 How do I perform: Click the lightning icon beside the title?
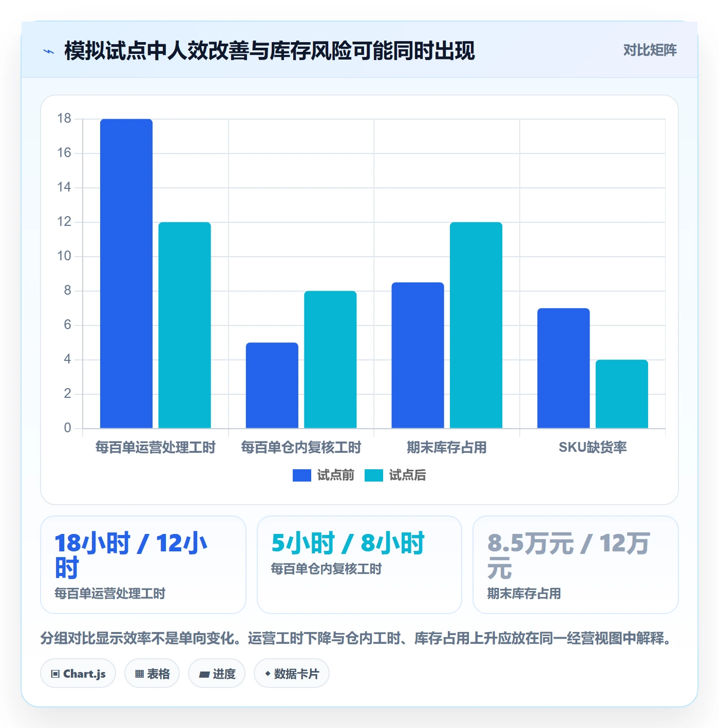click(x=49, y=51)
